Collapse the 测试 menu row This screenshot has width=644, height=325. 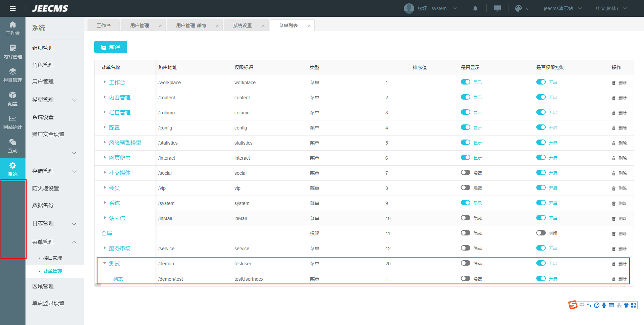[x=105, y=263]
